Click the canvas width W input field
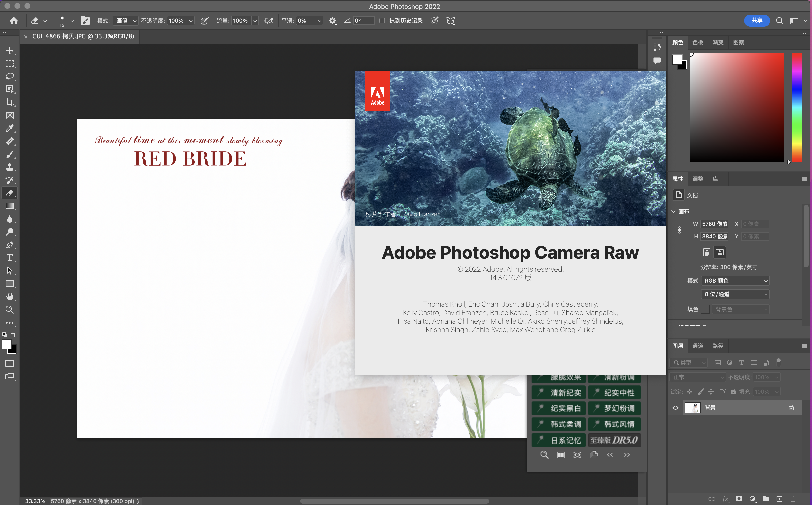 click(714, 224)
